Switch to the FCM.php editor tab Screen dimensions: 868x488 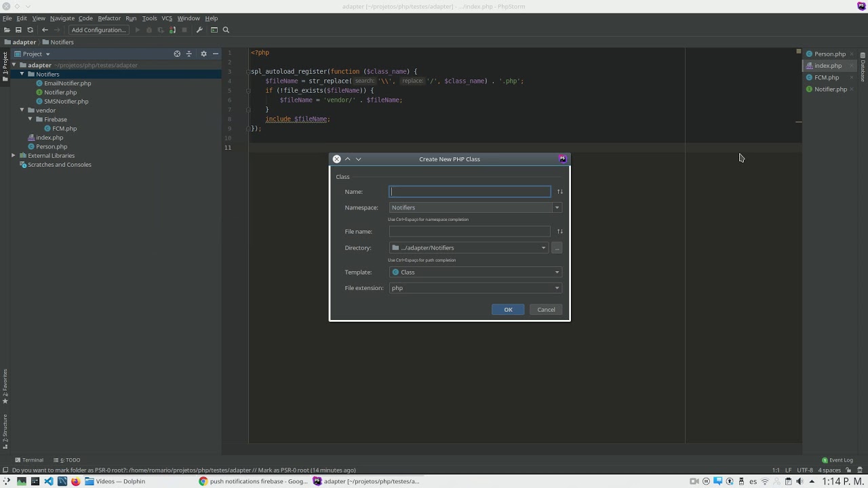click(826, 77)
